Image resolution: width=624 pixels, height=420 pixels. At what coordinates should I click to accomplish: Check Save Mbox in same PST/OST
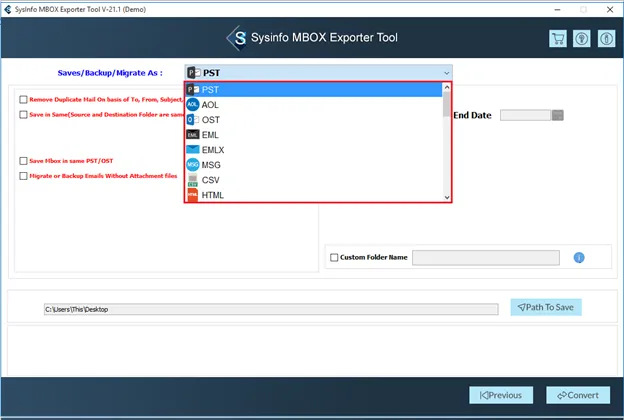[23, 161]
